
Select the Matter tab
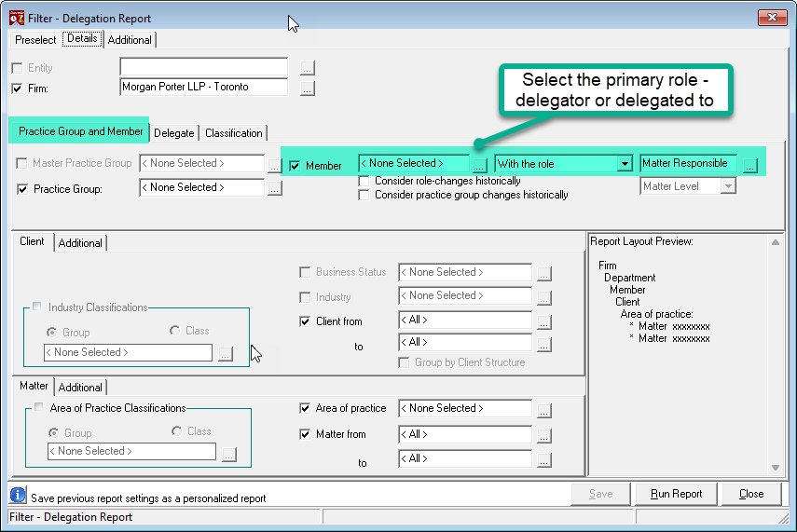point(34,386)
